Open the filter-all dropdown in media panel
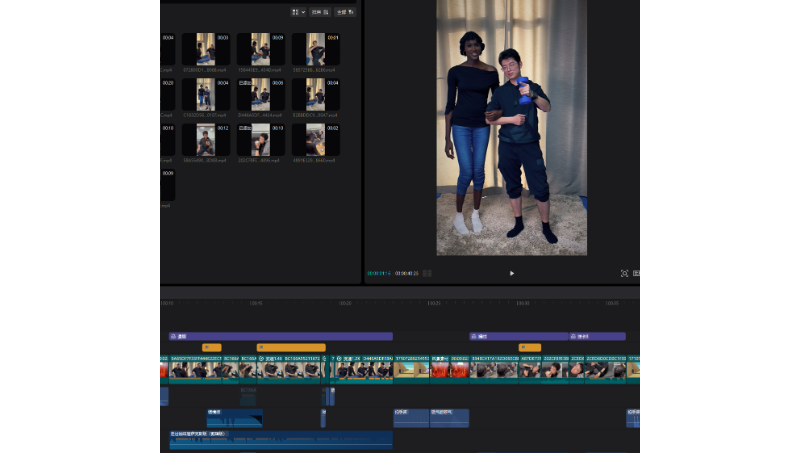 pos(345,12)
